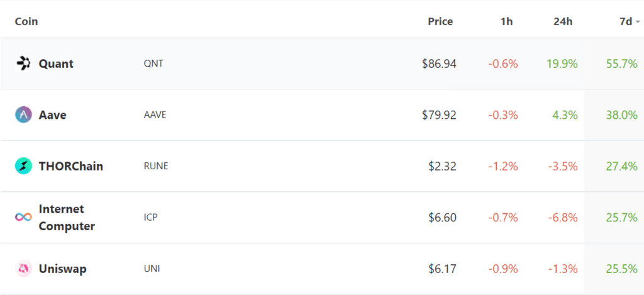Viewport: 644px width, 295px height.
Task: Open the Uniswap coin name link
Action: 62,269
